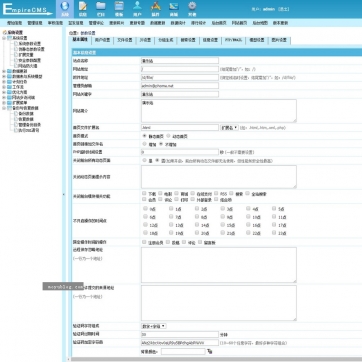Click the 系统设置 root home icon in tree
Image resolution: width=362 pixels, height=362 pixels.
pos(5,33)
